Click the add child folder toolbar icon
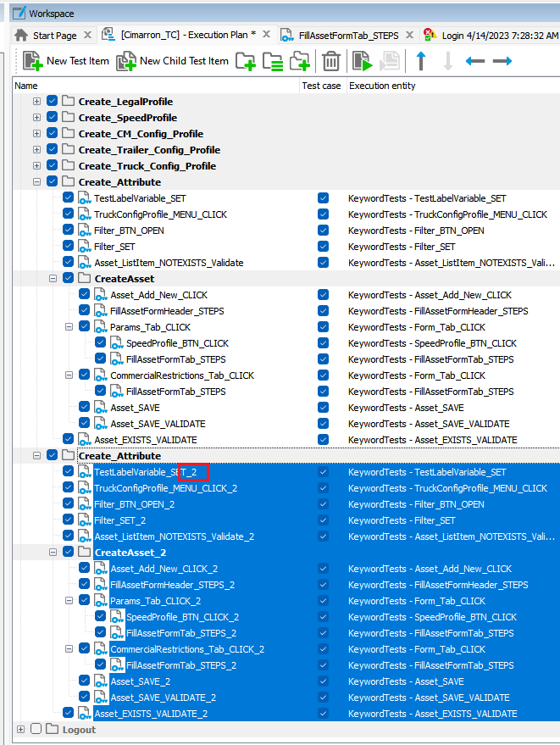 [x=300, y=60]
